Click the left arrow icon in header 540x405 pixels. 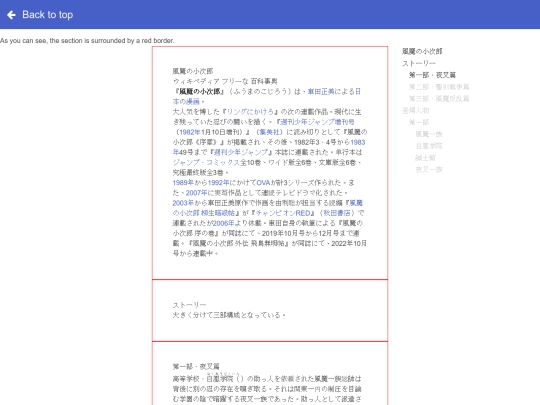(11, 15)
